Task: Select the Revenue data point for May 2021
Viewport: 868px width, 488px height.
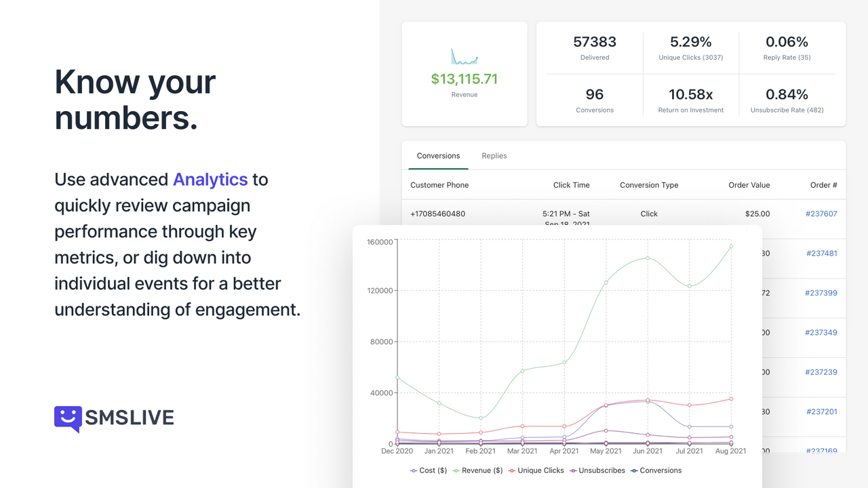Action: (x=606, y=283)
